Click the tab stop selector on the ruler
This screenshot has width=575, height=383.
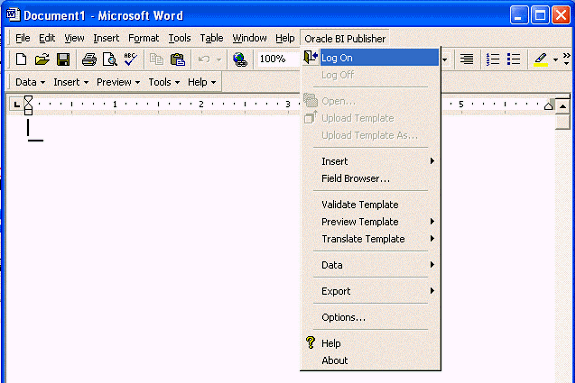pyautogui.click(x=16, y=105)
